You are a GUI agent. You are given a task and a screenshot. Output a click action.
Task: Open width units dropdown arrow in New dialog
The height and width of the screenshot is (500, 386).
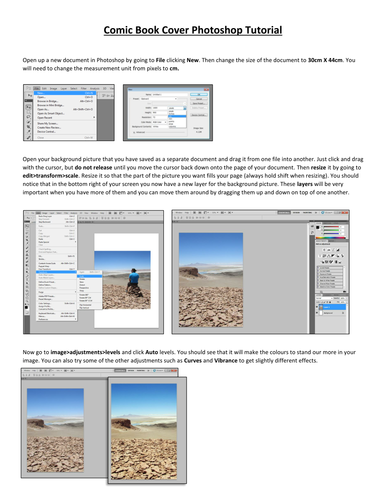[x=185, y=109]
